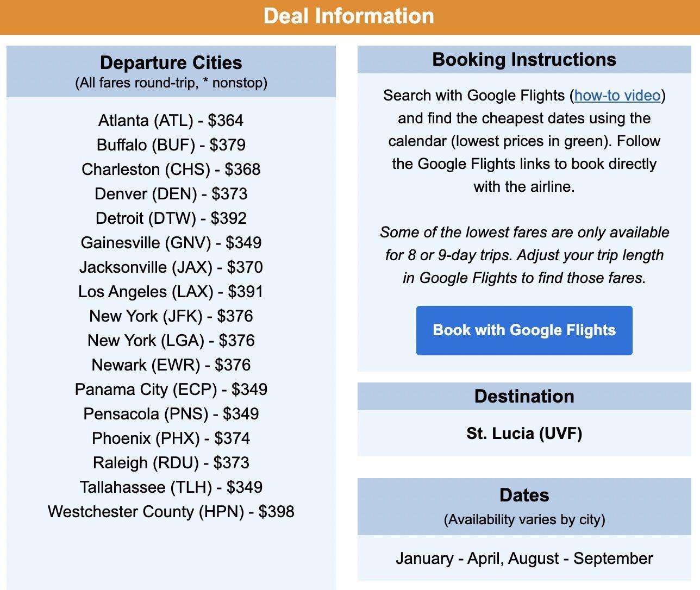Click Gainesville (GNV) - $349 fare
Screen dimensions: 700x590
click(171, 243)
